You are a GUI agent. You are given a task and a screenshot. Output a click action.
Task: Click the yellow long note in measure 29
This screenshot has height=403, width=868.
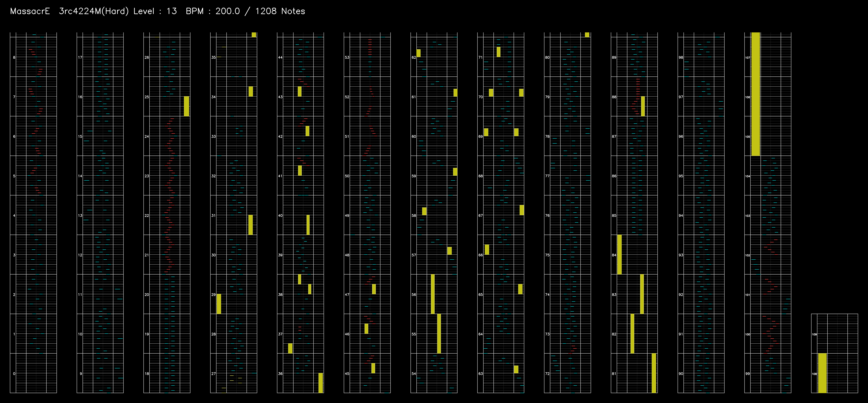click(x=219, y=304)
